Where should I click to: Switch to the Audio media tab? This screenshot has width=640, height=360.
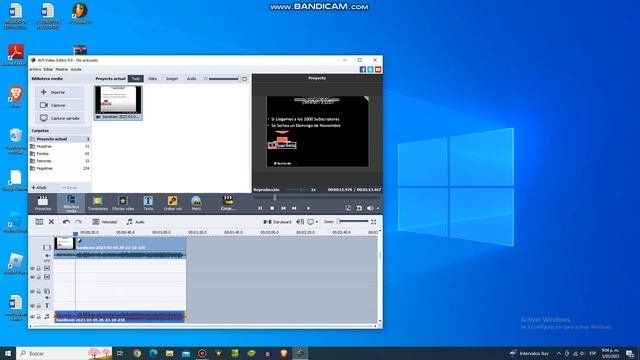click(x=191, y=78)
